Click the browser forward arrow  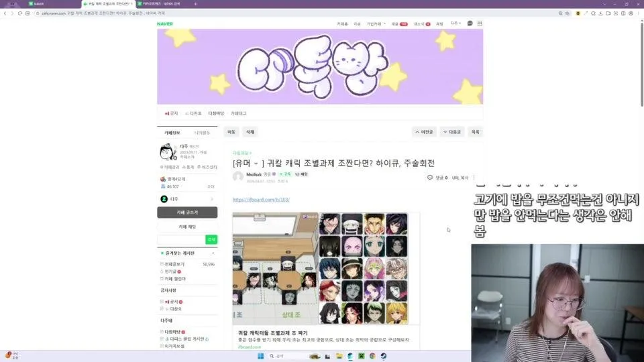click(12, 13)
